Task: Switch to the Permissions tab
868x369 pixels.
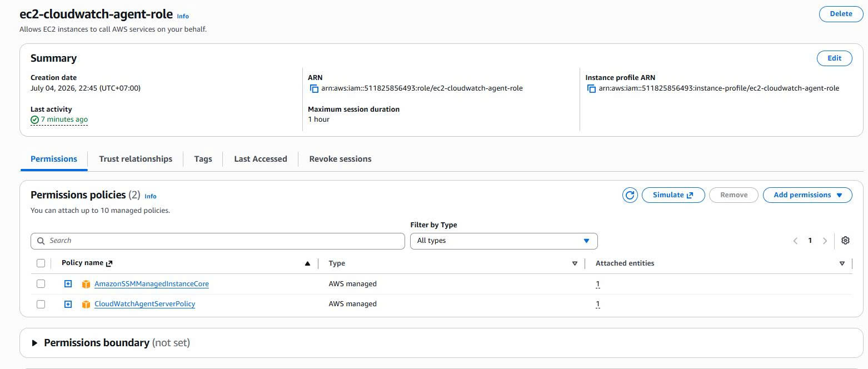Action: tap(54, 159)
